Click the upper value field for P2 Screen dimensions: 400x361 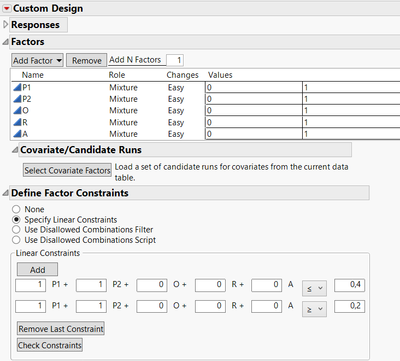point(351,99)
